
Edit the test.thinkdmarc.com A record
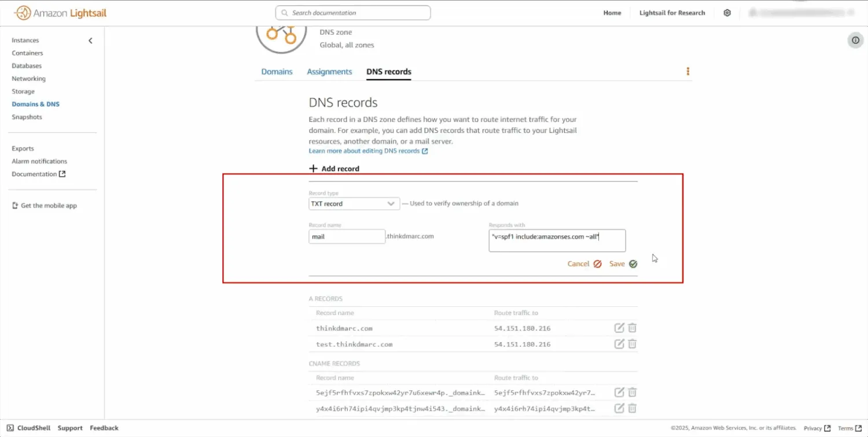coord(619,344)
